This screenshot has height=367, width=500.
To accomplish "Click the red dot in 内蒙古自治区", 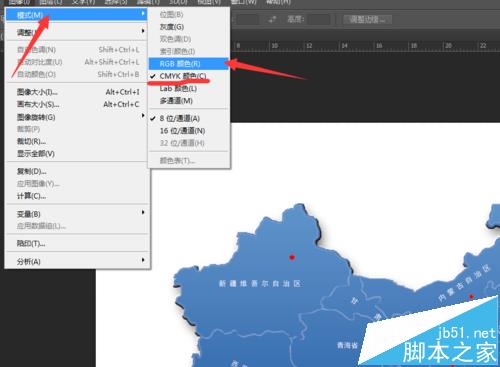I will pos(471,296).
